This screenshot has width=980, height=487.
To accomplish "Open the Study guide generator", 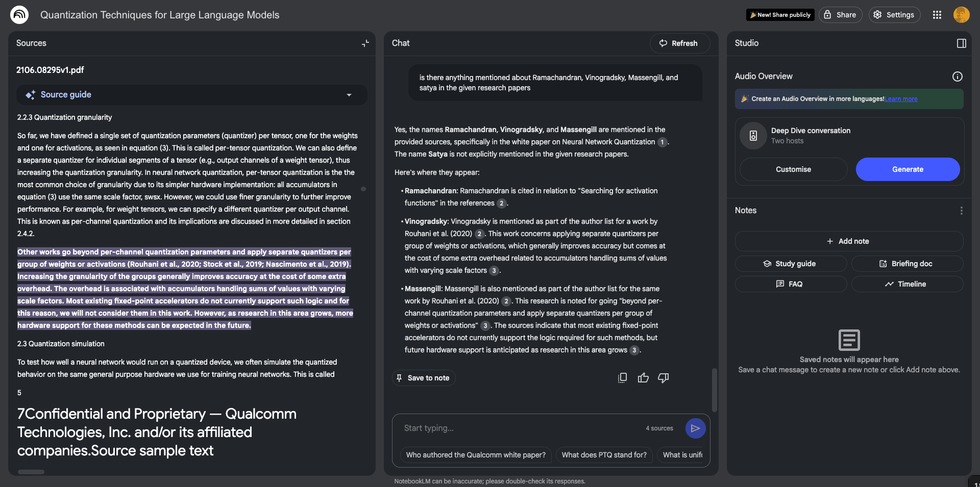I will click(790, 263).
